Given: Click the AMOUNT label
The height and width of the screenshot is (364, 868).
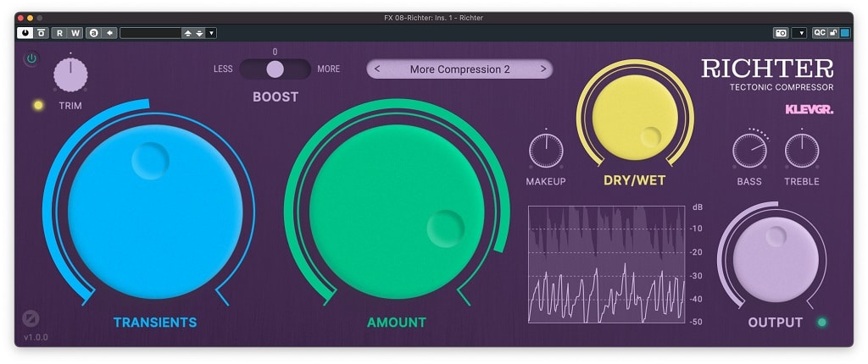Looking at the screenshot, I should pos(397,323).
